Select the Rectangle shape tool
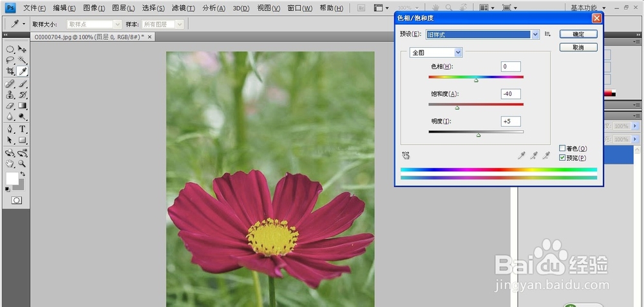Screen dimensions: 644x307 (22, 140)
